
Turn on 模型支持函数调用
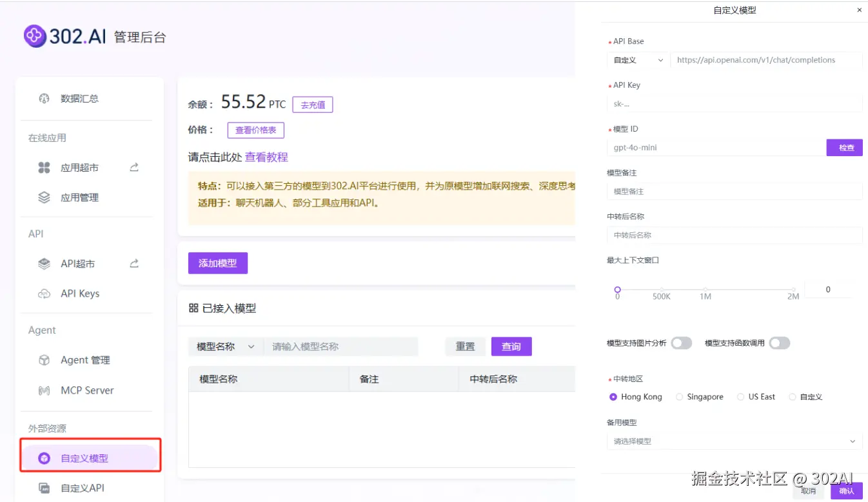pyautogui.click(x=780, y=343)
